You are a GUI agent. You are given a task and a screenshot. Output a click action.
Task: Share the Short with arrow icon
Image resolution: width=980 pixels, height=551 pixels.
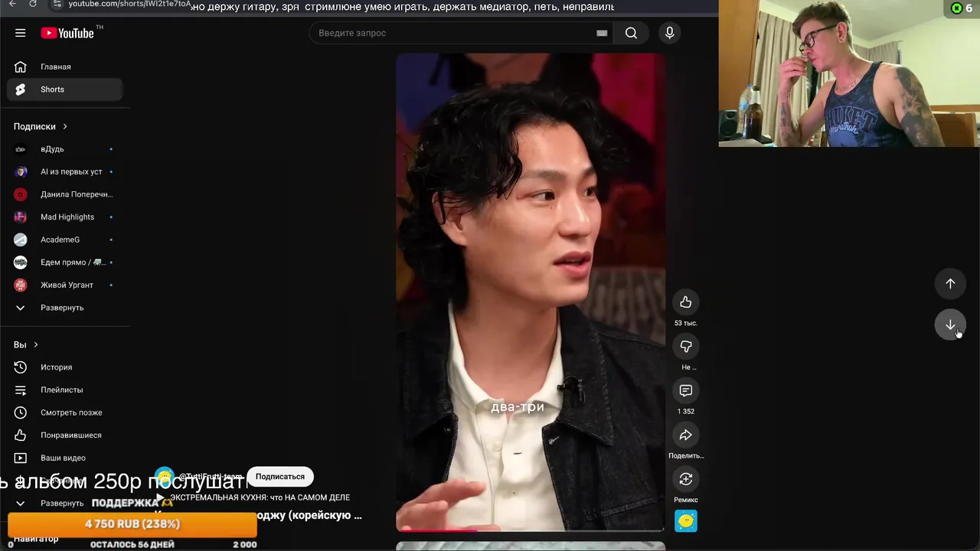tap(686, 435)
